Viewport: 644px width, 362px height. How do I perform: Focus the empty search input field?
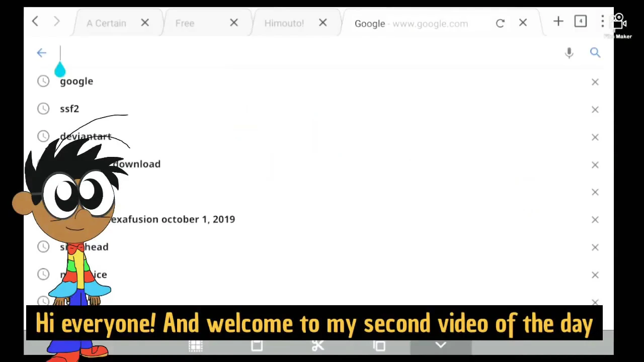[x=307, y=52]
